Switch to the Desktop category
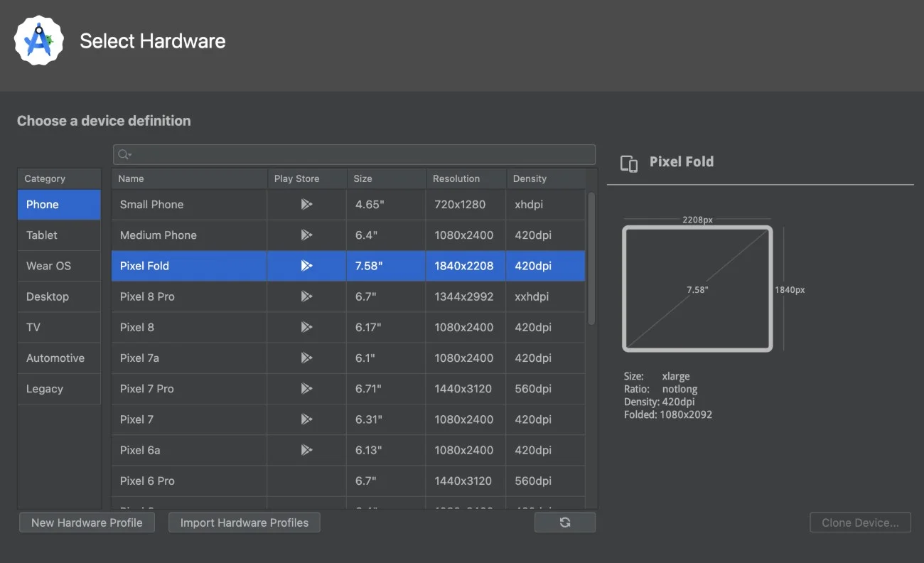Screen dimensions: 924x563 59,296
